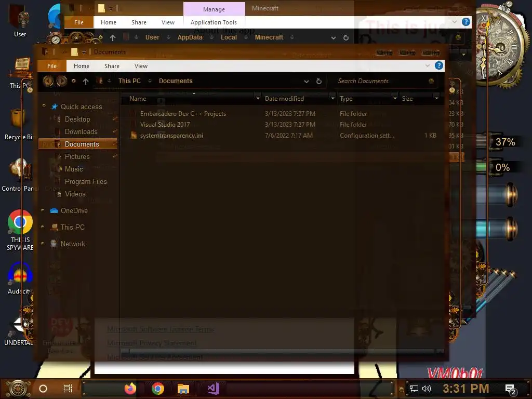Launch Chrome from the taskbar
Image resolution: width=532 pixels, height=399 pixels.
[157, 389]
